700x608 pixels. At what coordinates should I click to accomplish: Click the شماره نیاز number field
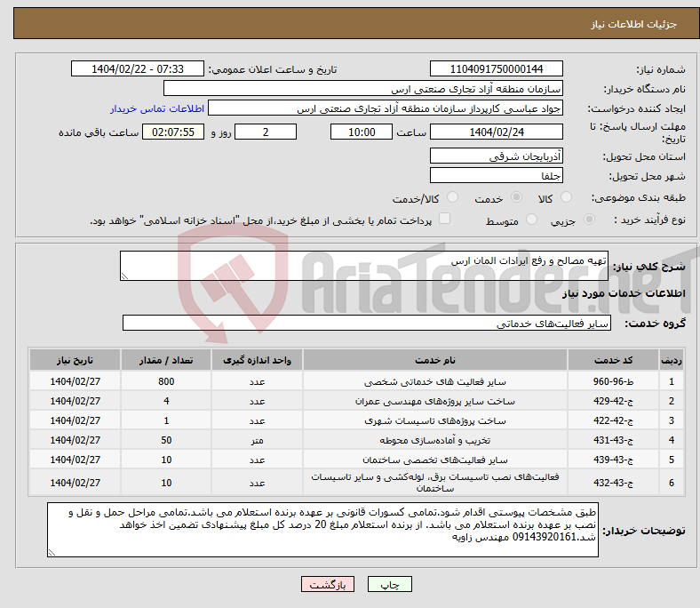(x=496, y=68)
